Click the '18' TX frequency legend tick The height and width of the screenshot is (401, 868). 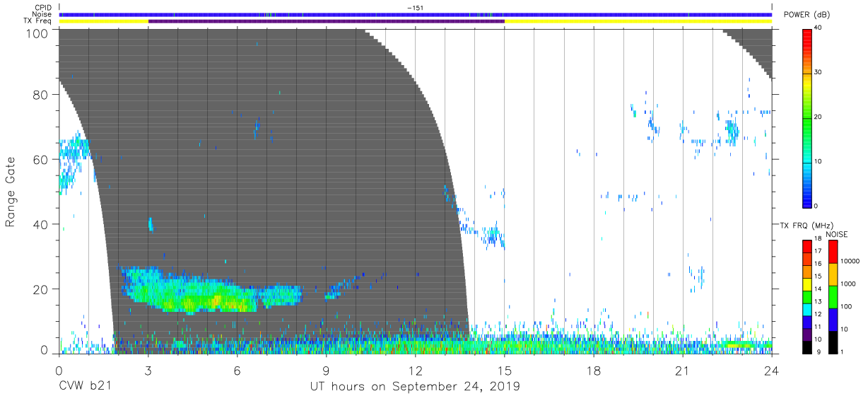819,240
